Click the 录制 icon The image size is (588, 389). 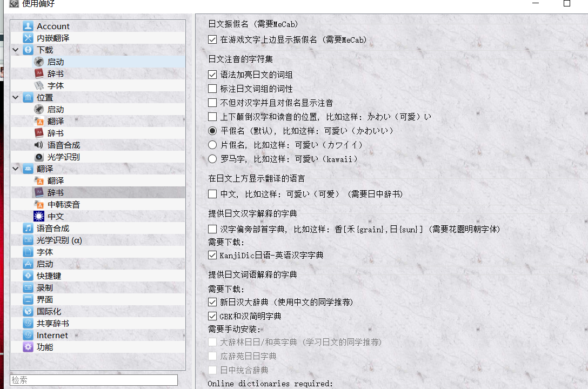pyautogui.click(x=28, y=288)
